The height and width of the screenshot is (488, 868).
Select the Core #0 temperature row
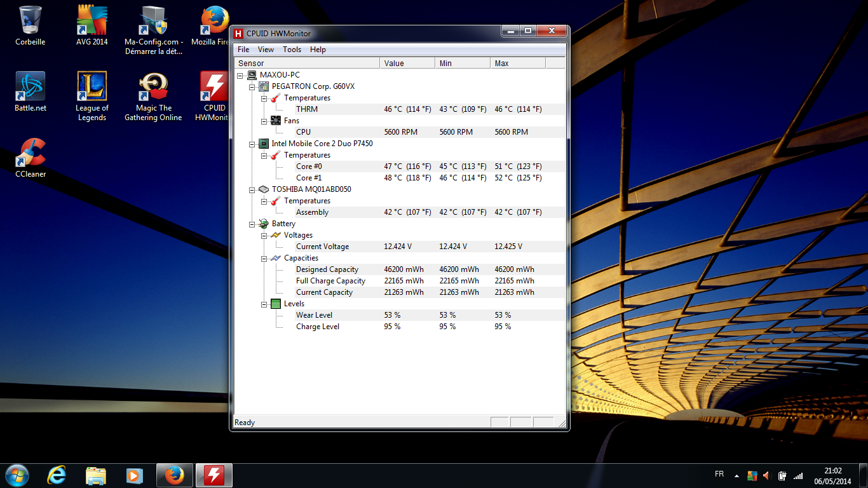tap(309, 166)
